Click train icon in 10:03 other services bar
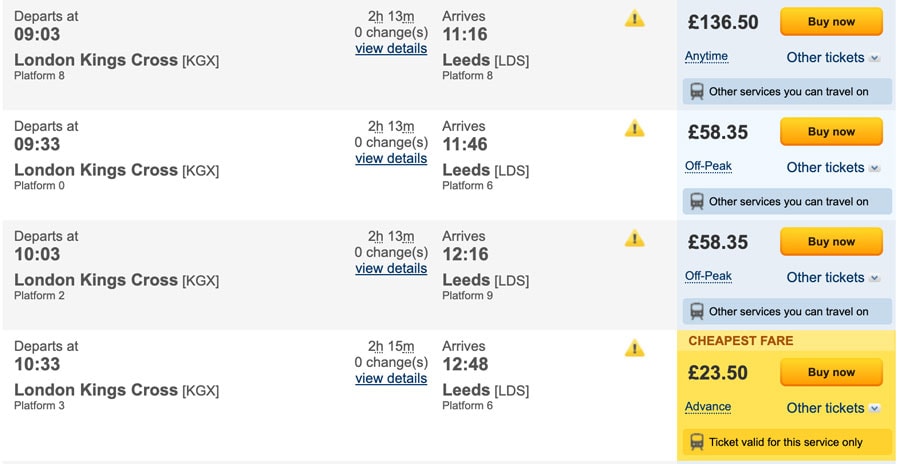The height and width of the screenshot is (464, 900). tap(697, 311)
